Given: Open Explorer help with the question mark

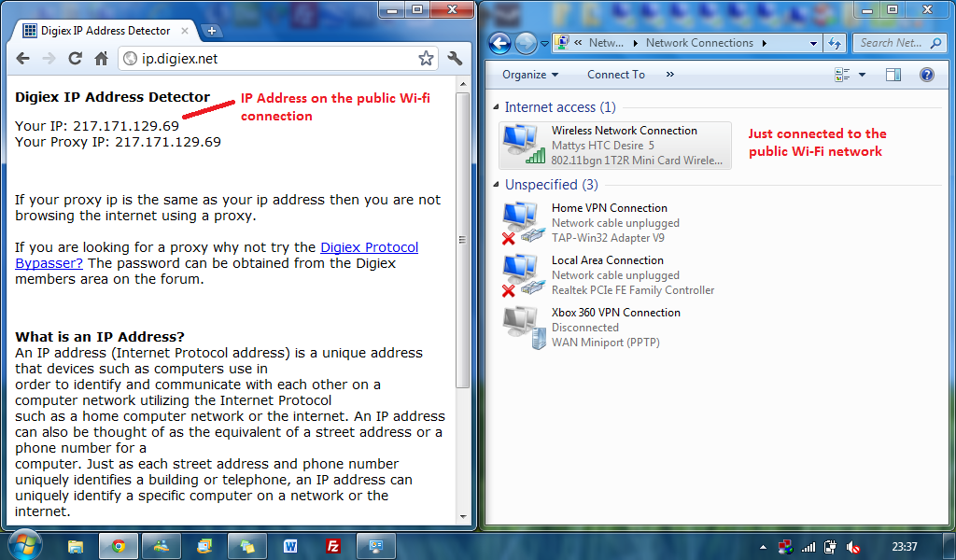Looking at the screenshot, I should [x=927, y=75].
